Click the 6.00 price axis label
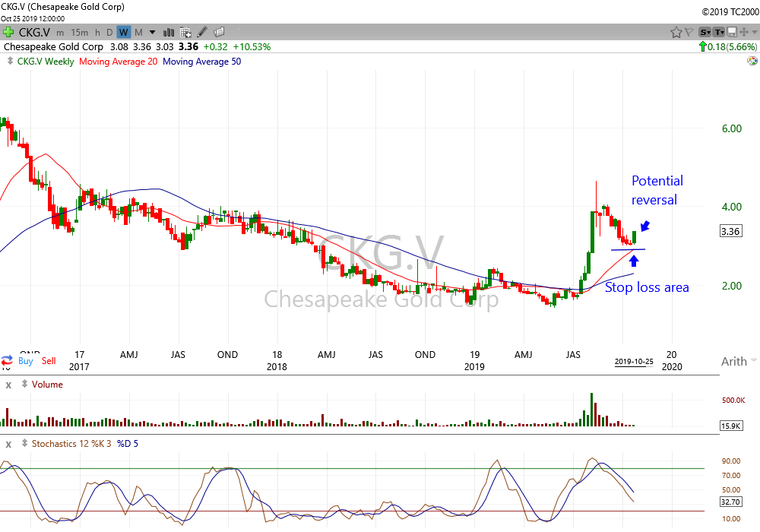This screenshot has width=760, height=532. point(731,128)
